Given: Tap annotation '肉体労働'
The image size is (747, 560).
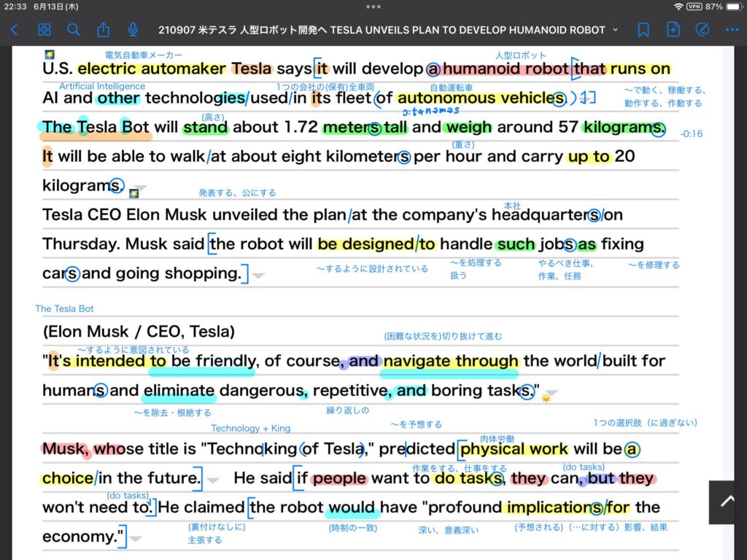Looking at the screenshot, I should point(497,438).
